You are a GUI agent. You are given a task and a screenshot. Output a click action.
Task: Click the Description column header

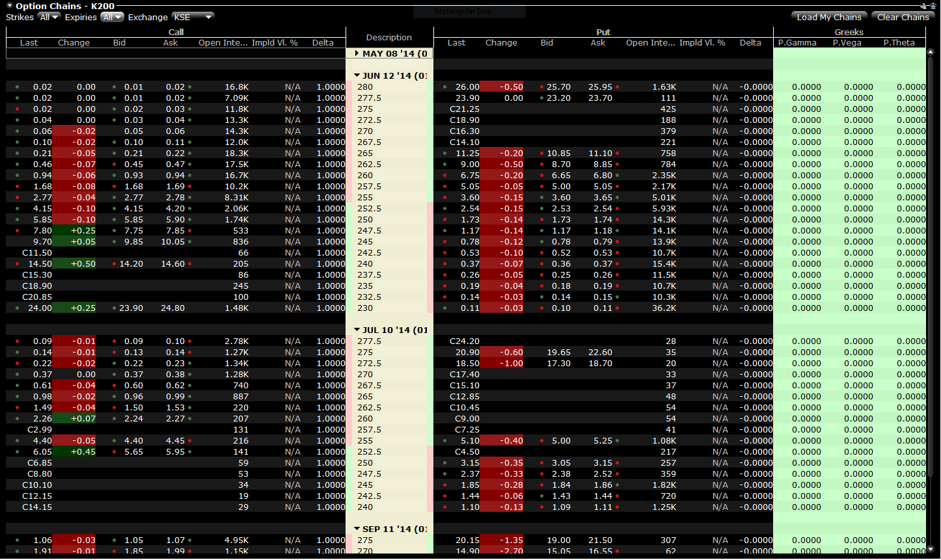(389, 38)
